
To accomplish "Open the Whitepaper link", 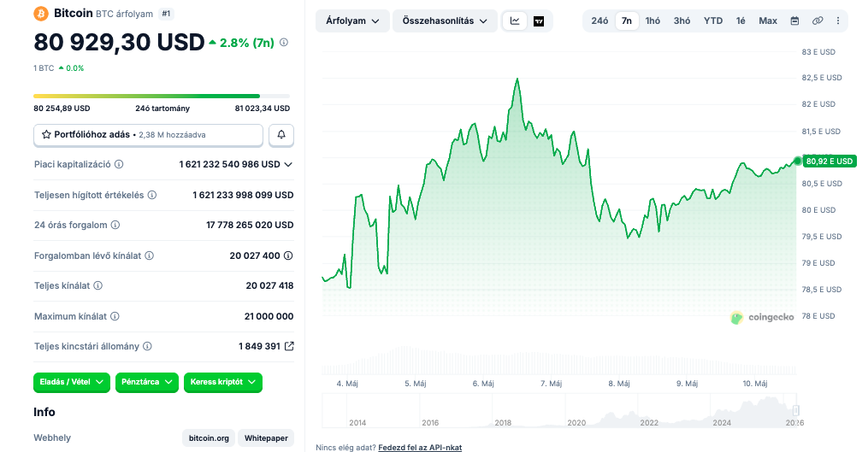I will pyautogui.click(x=266, y=438).
